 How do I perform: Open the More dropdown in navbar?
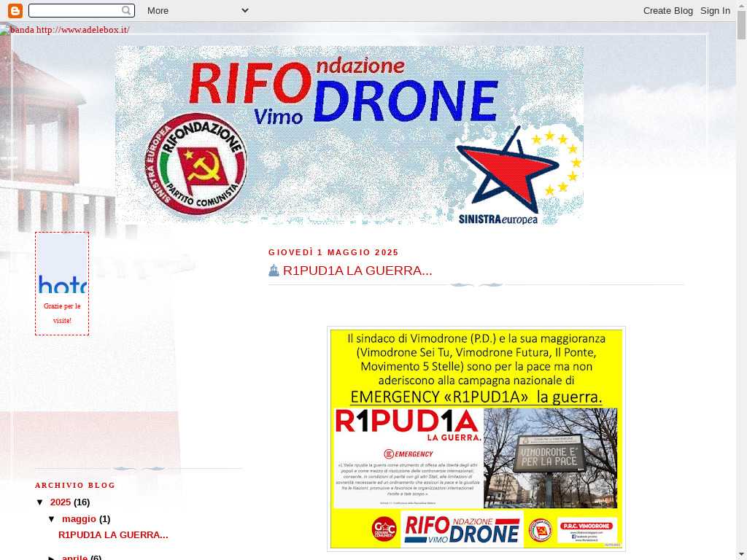[198, 10]
